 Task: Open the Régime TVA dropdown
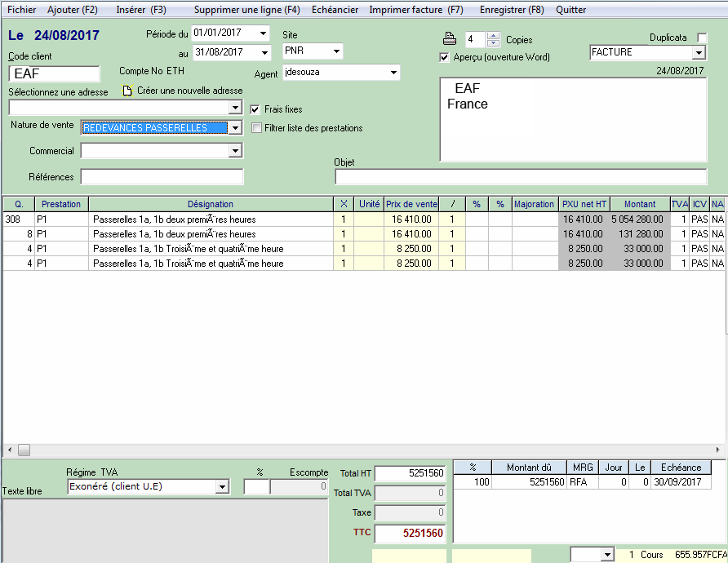coord(221,487)
